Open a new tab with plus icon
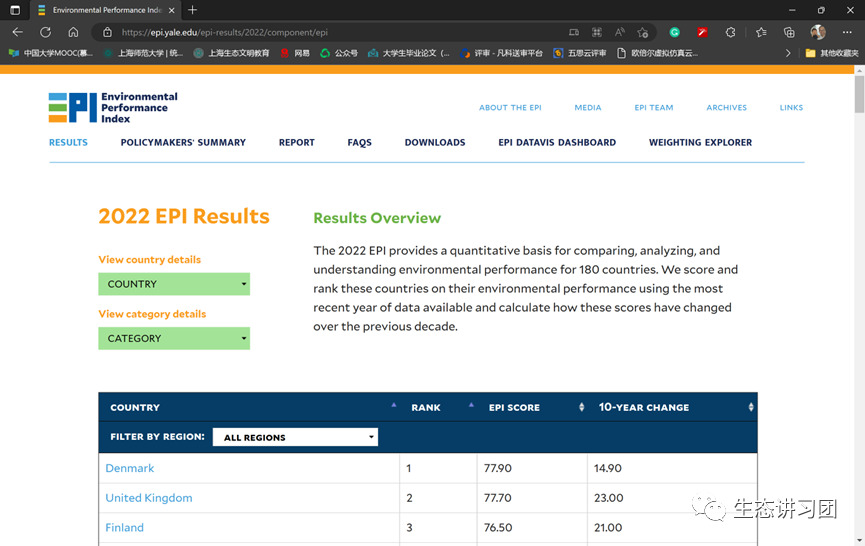865x546 pixels. (192, 10)
